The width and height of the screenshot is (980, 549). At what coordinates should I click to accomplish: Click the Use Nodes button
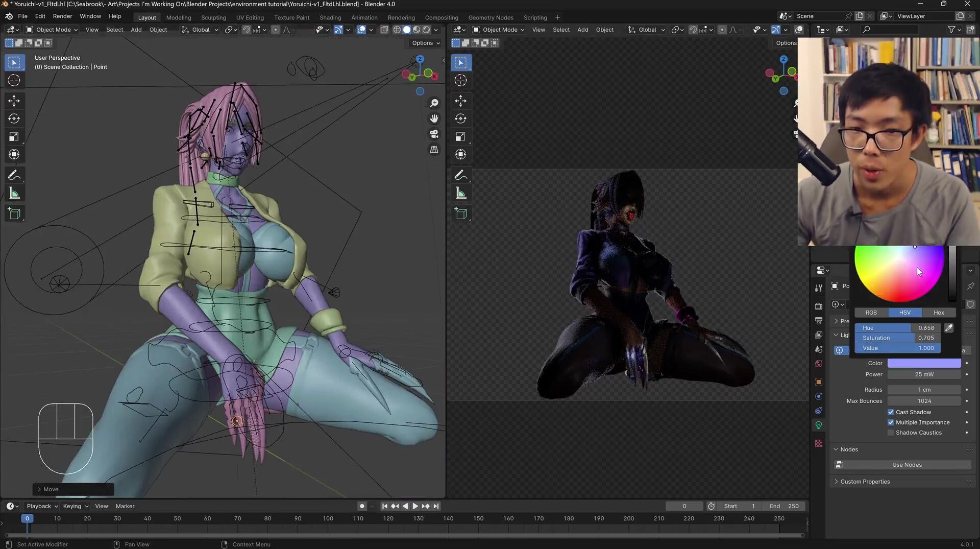point(906,465)
